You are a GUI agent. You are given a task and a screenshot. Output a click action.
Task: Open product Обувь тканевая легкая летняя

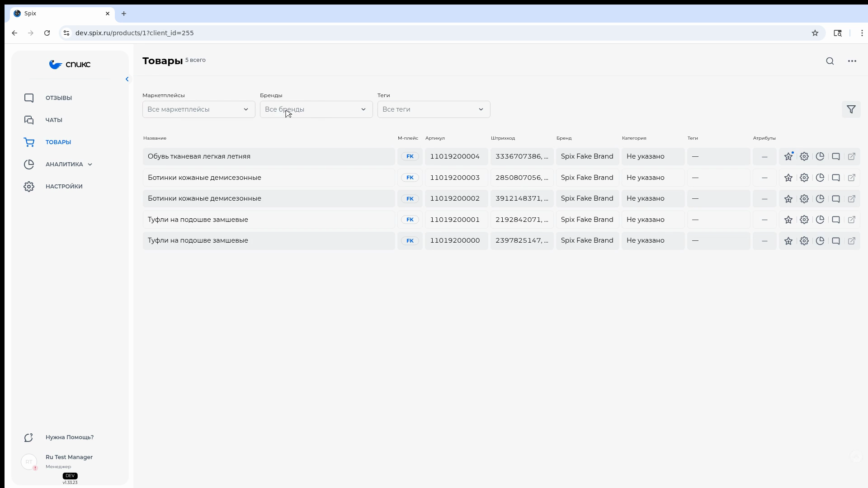click(269, 156)
